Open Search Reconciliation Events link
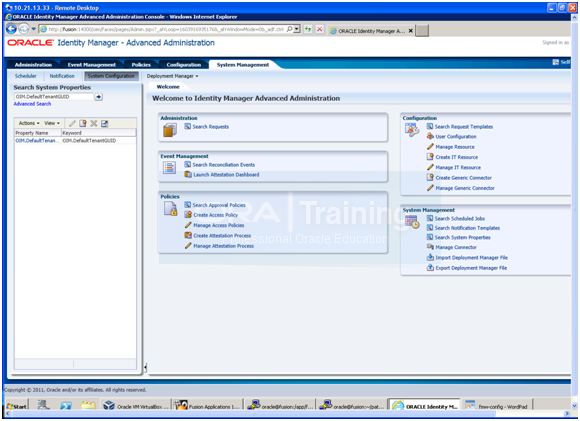This screenshot has height=421, width=580. (x=223, y=165)
